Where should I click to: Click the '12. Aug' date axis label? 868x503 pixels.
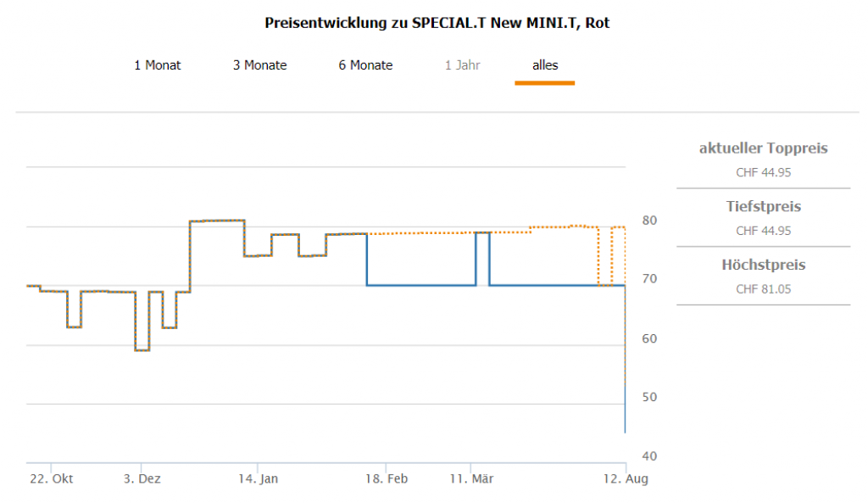626,479
